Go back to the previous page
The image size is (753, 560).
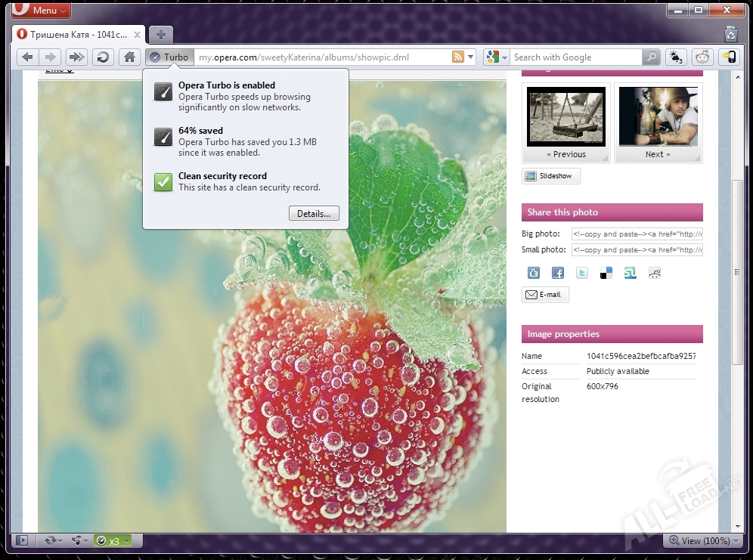tap(27, 57)
